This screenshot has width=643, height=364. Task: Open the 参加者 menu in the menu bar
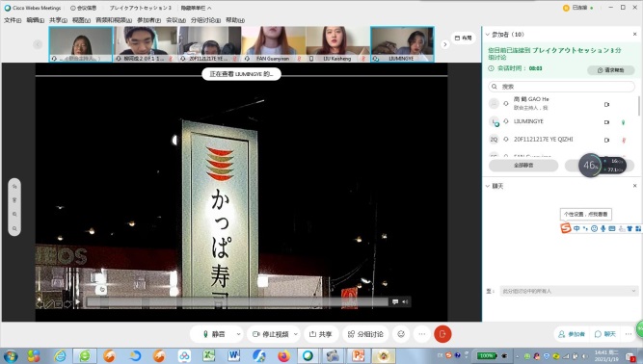[x=148, y=20]
